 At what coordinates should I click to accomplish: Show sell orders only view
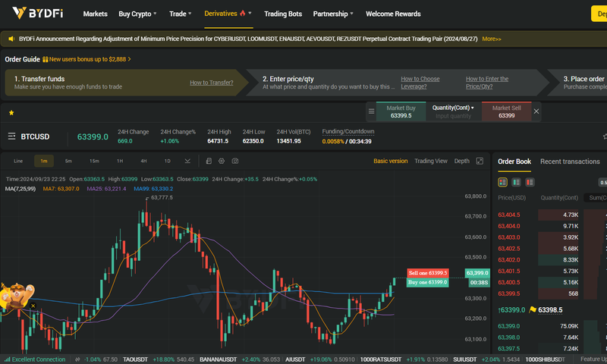530,182
